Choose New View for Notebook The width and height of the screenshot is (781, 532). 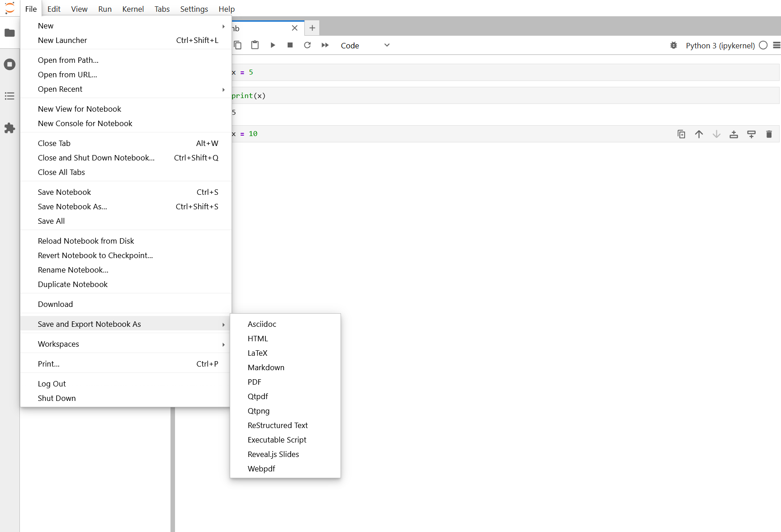click(x=126, y=109)
